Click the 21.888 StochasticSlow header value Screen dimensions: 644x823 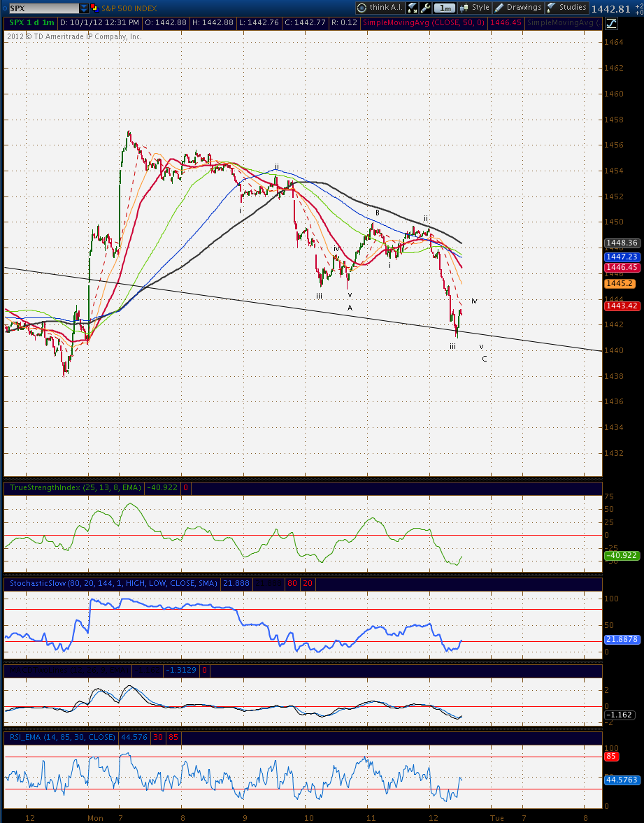click(x=236, y=583)
